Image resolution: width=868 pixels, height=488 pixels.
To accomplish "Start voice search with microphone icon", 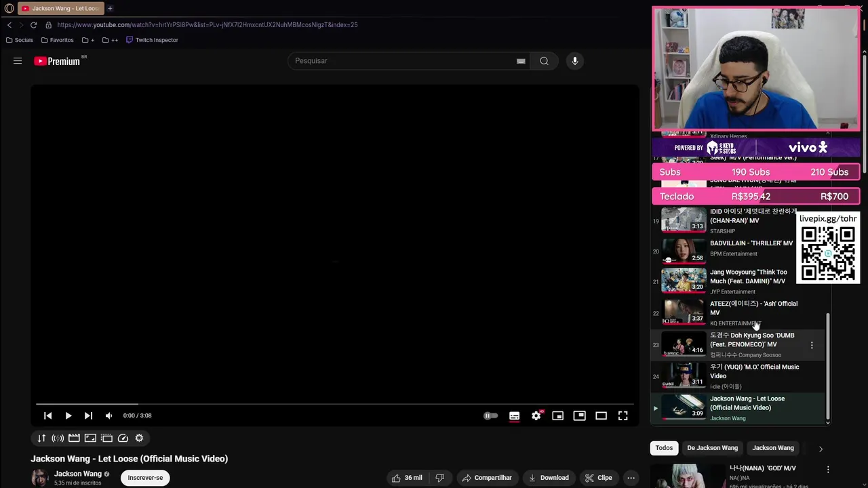I will [575, 61].
